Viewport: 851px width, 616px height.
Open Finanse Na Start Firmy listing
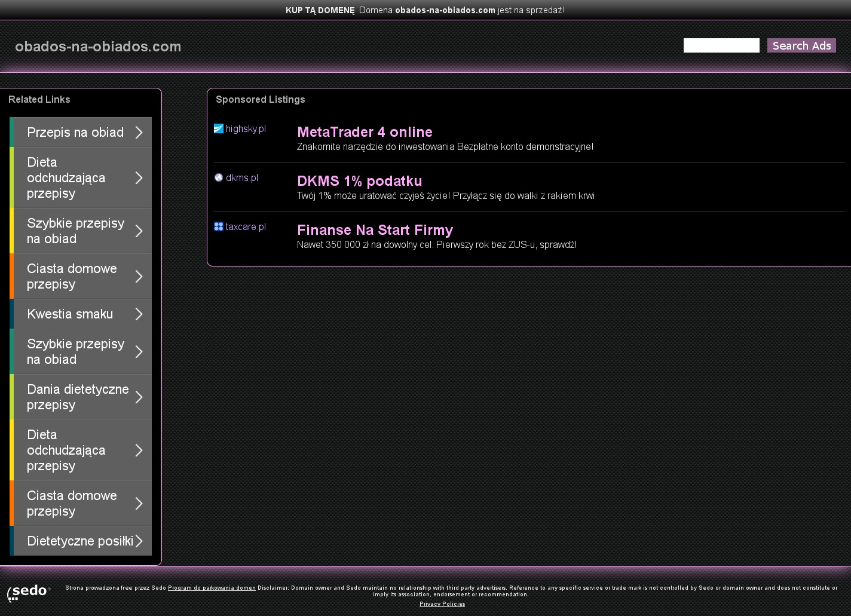375,230
